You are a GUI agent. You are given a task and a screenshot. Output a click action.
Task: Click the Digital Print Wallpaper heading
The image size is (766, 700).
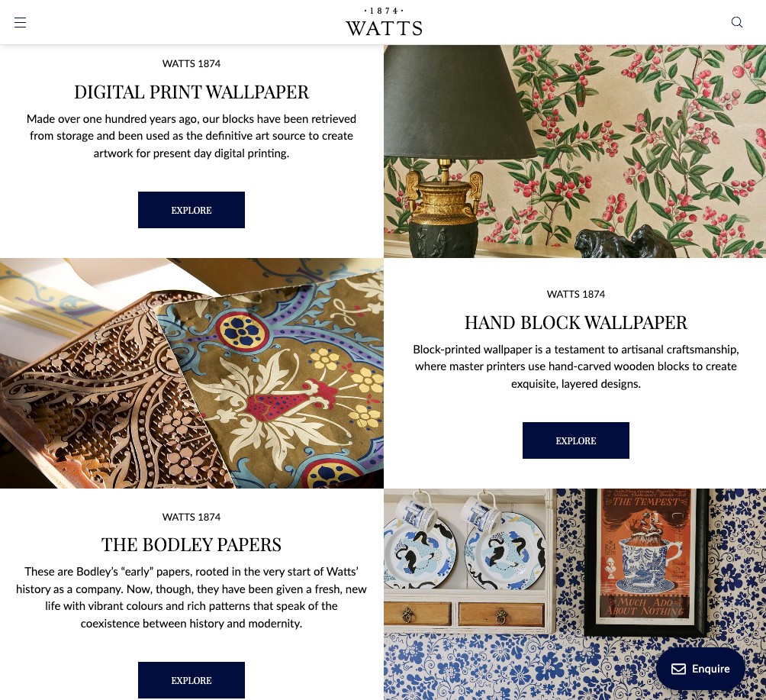pos(191,92)
